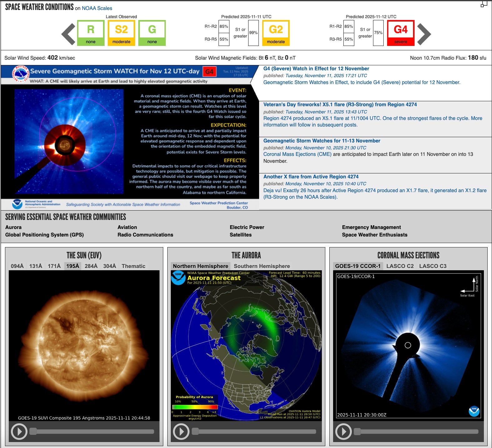Image resolution: width=492 pixels, height=448 pixels.
Task: Click the latest observed G none box
Action: tap(152, 33)
